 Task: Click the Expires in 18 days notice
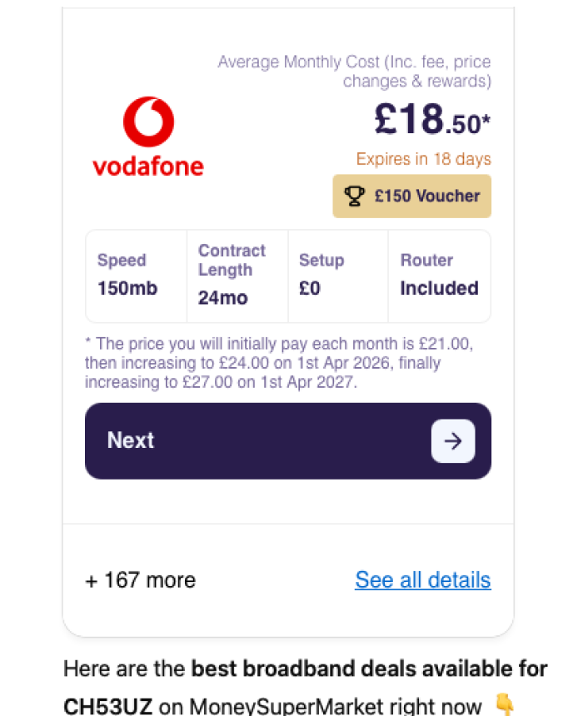pyautogui.click(x=423, y=159)
